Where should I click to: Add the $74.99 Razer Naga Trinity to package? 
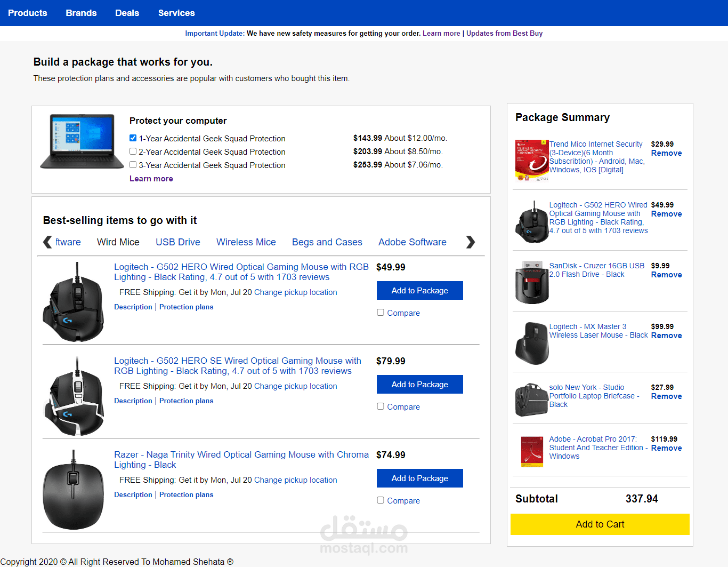point(420,478)
